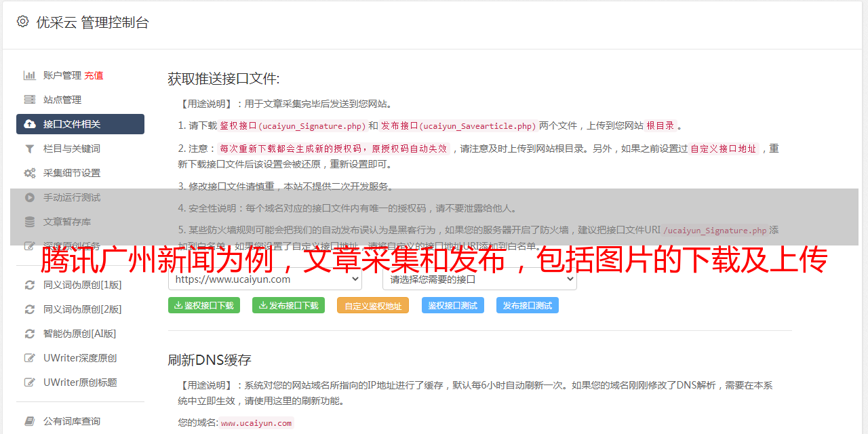
Task: Click the 刷新DNS缓存 heading
Action: 210,359
